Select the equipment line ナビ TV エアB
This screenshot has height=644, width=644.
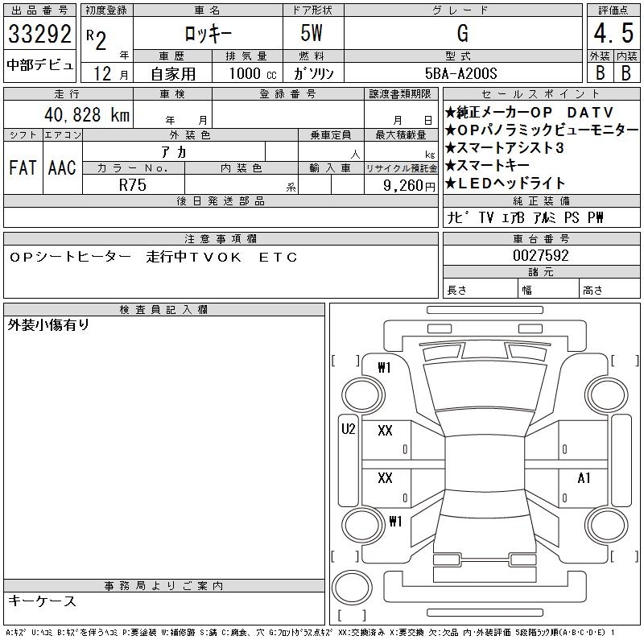point(486,217)
